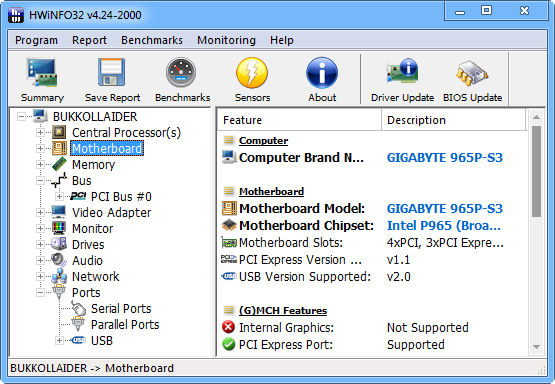Open the Report menu
Image resolution: width=555 pixels, height=384 pixels.
[89, 40]
